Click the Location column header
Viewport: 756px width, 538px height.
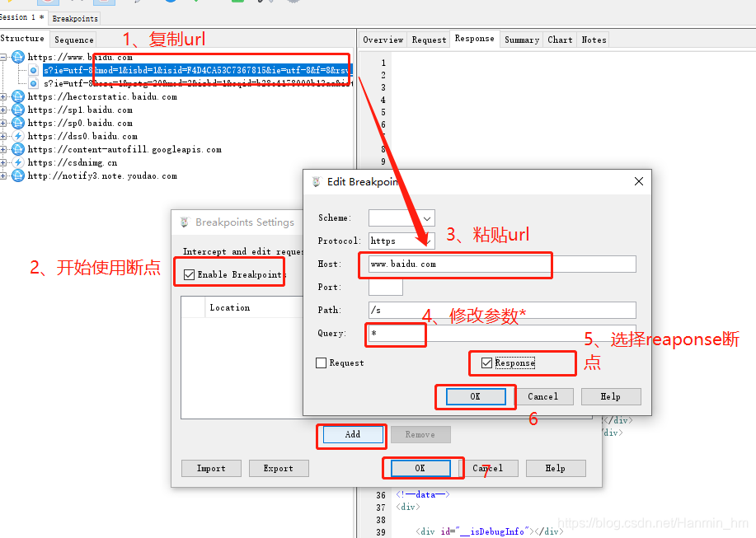click(256, 307)
